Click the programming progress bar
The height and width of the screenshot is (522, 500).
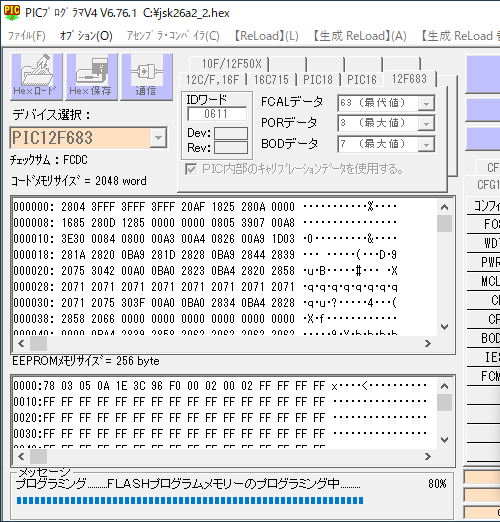click(190, 500)
